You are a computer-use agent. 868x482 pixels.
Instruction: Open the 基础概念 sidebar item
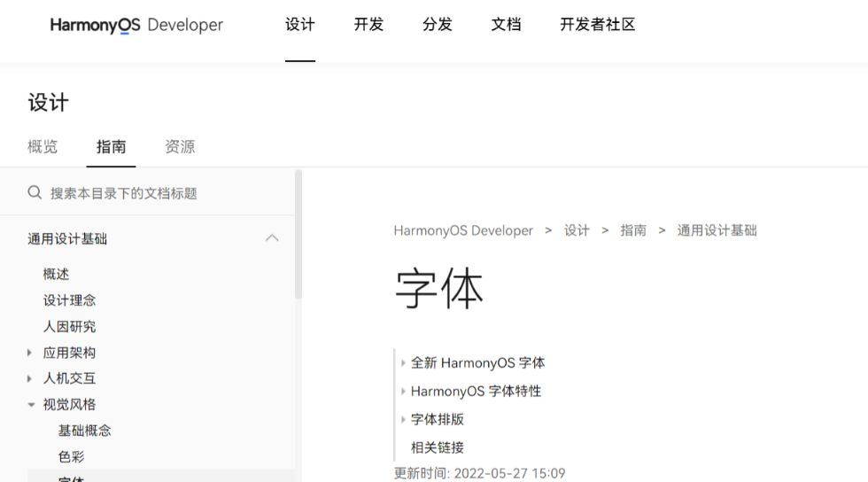pyautogui.click(x=85, y=431)
